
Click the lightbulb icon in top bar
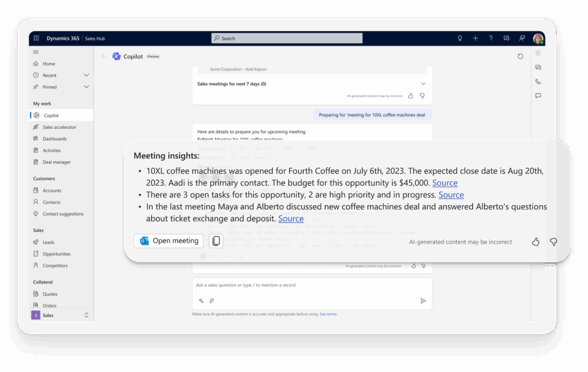click(459, 39)
